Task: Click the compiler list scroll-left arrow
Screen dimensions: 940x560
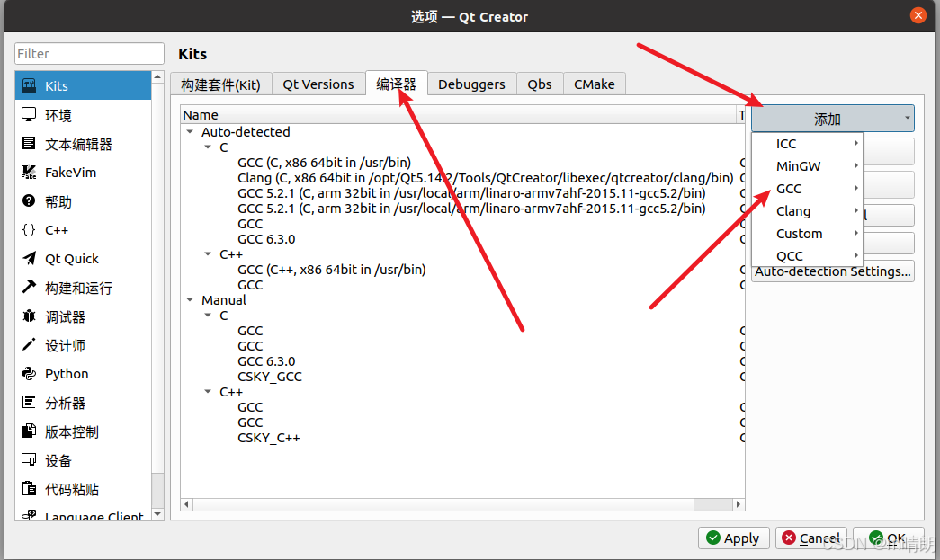Action: 186,504
